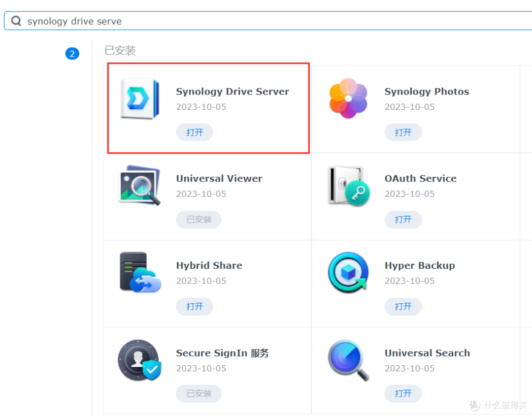Click the date under Secure SignIn 服务

click(201, 368)
